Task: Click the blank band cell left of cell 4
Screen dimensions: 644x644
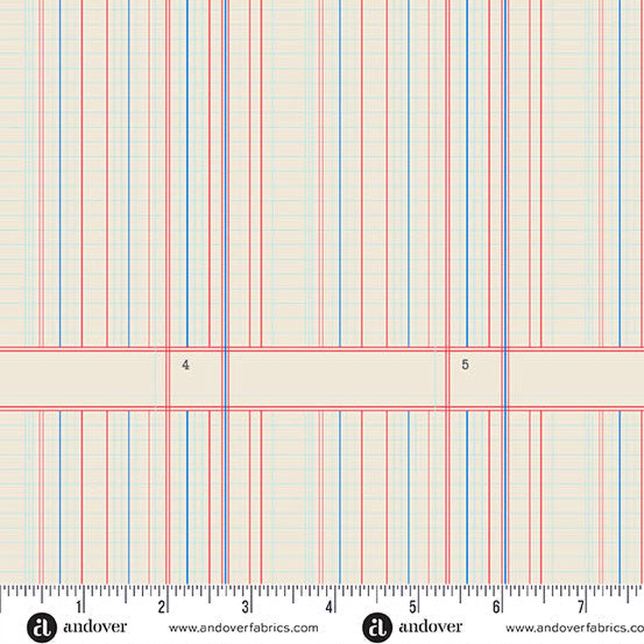Action: 78,379
